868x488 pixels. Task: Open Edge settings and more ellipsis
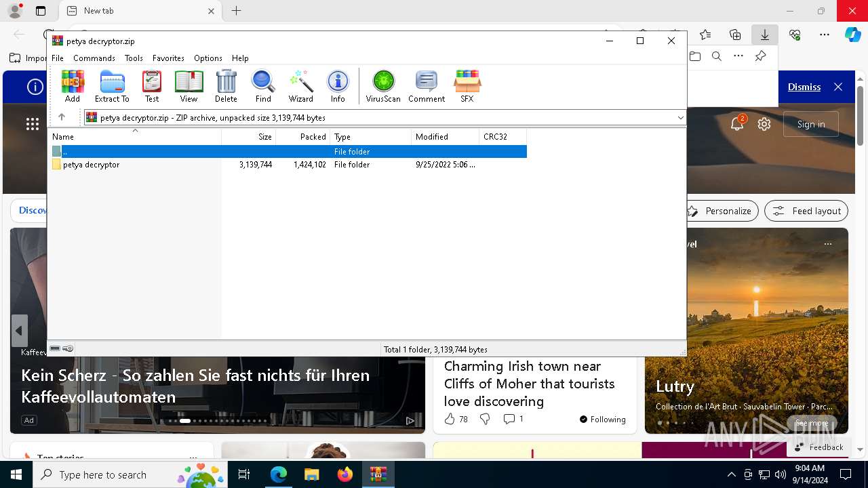[x=825, y=35]
